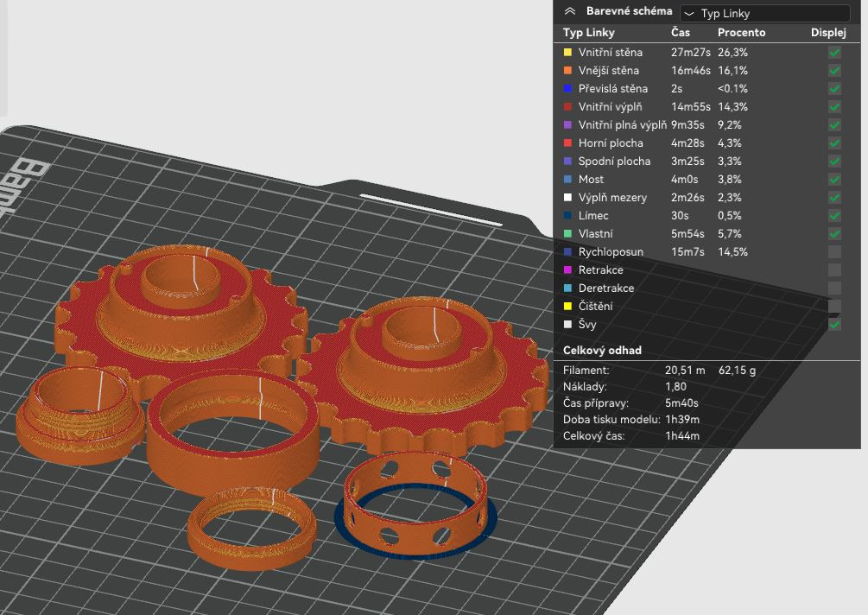The image size is (868, 615).
Task: Select the Rychloposun row label
Action: 611,252
